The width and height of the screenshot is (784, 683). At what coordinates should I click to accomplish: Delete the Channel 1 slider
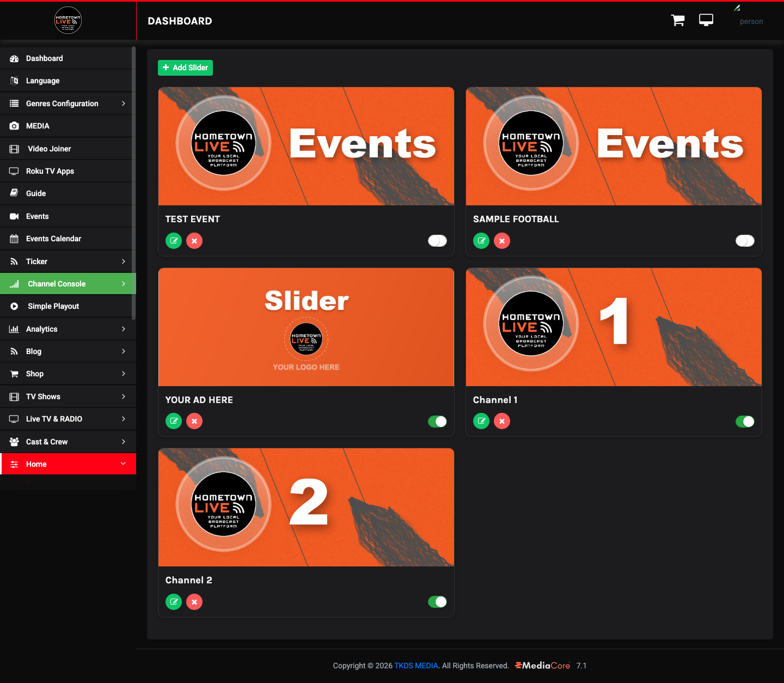tap(502, 421)
